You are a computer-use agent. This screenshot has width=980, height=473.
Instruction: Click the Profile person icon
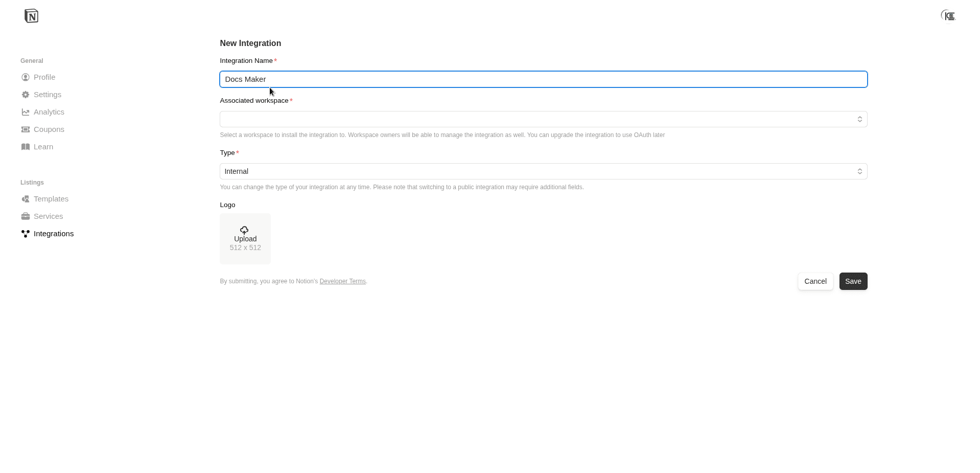click(26, 77)
